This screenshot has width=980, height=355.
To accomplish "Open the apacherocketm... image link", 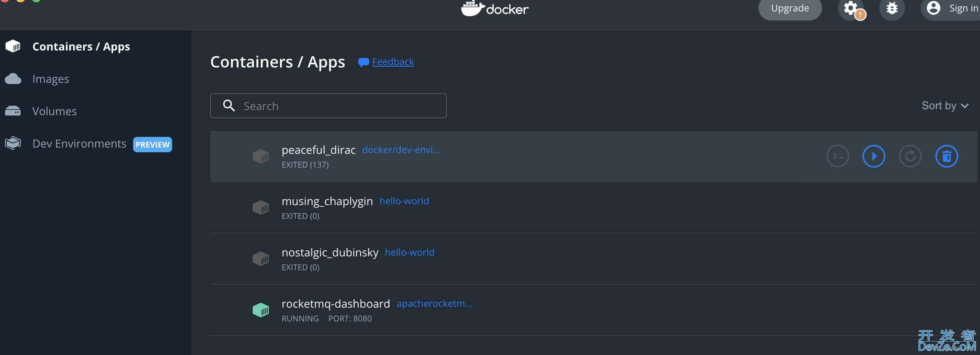I will 435,304.
